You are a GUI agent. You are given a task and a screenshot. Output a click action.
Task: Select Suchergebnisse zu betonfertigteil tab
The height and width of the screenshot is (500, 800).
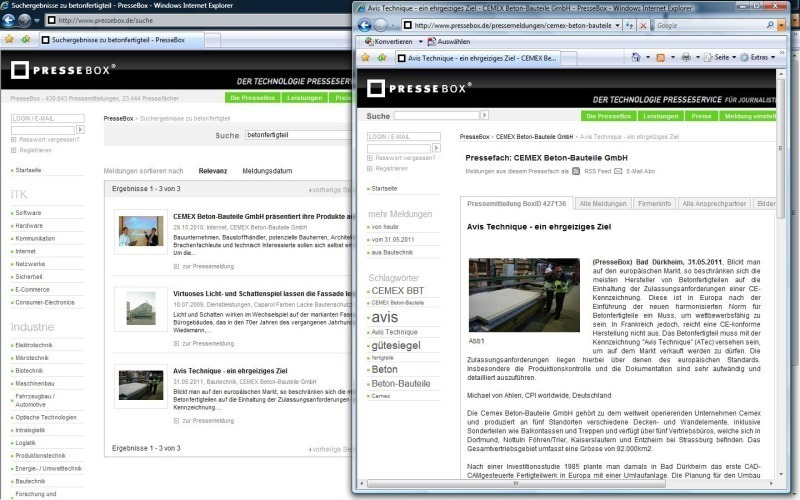pos(120,40)
